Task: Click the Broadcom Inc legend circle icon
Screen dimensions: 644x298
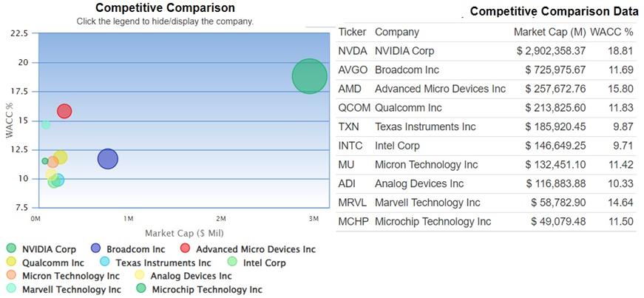Action: (x=95, y=249)
